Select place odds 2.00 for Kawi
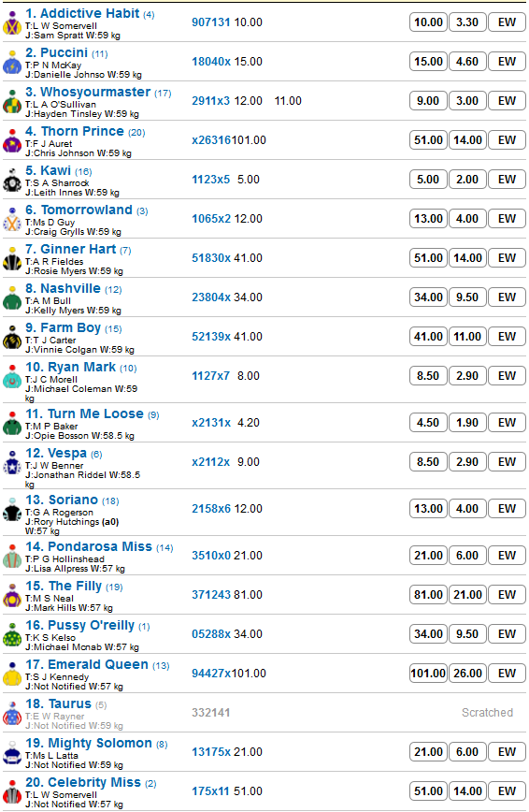 click(467, 180)
